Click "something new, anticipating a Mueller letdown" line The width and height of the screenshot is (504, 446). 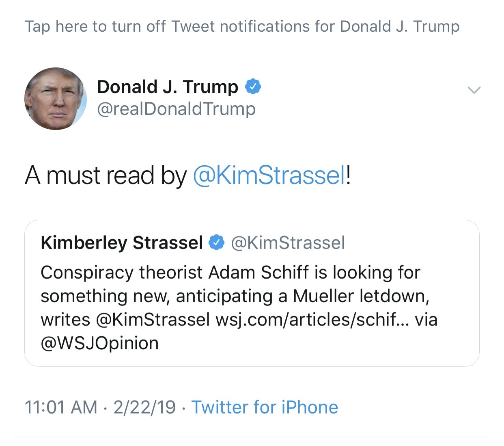tap(235, 296)
